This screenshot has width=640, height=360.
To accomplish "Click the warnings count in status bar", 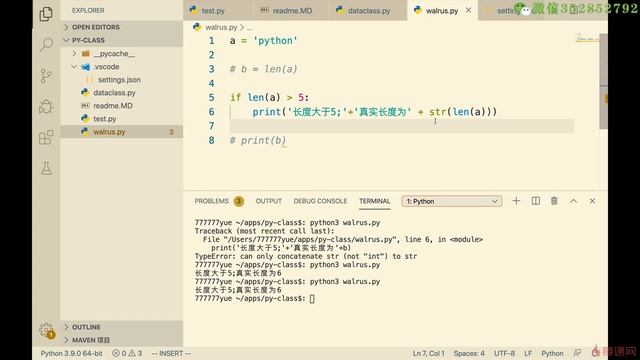I will click(x=136, y=353).
